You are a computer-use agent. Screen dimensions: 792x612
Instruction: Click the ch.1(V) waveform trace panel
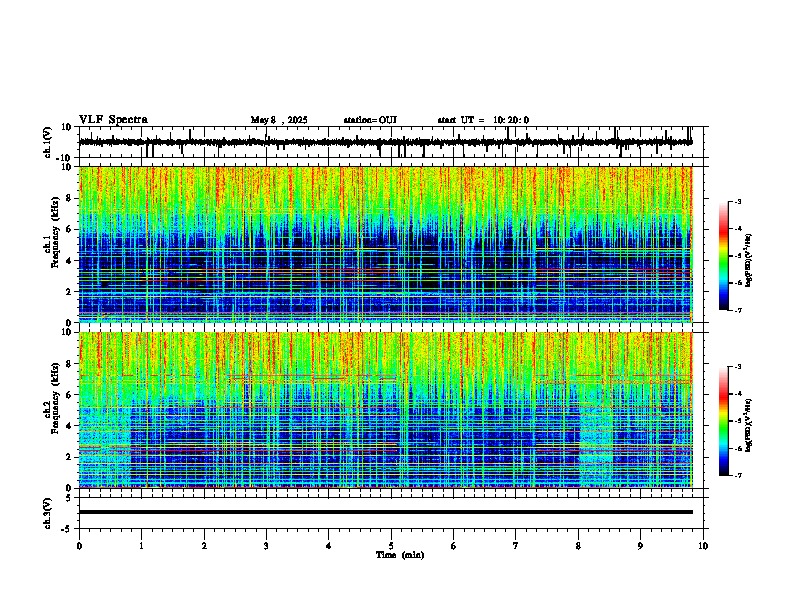pyautogui.click(x=393, y=142)
